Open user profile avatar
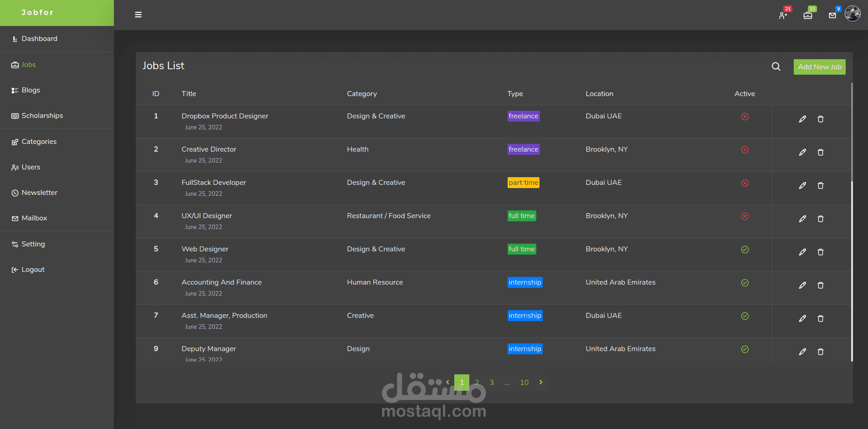The height and width of the screenshot is (429, 868). 853,13
